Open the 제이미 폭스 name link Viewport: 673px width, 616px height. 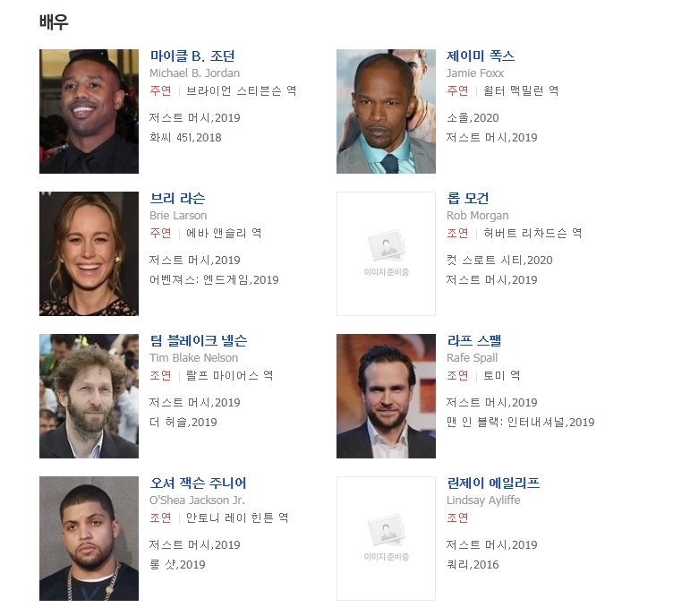(481, 56)
